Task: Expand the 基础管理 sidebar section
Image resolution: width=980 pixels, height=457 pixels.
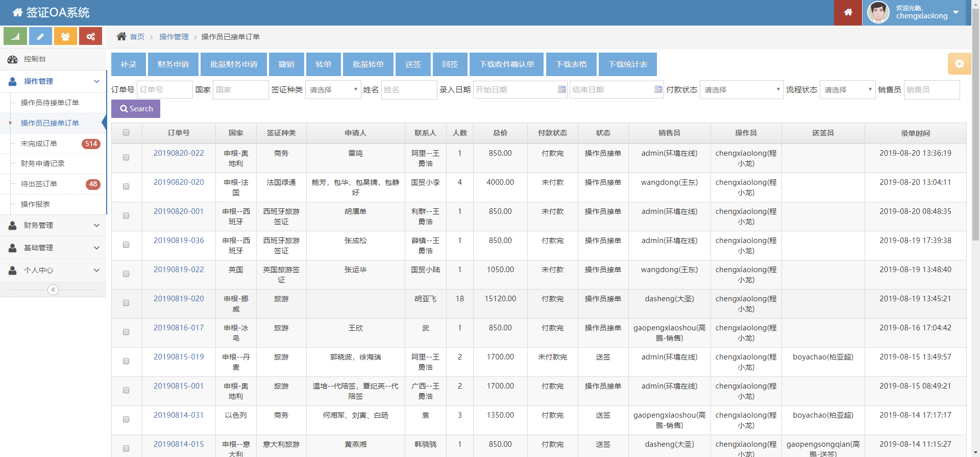Action: tap(53, 248)
